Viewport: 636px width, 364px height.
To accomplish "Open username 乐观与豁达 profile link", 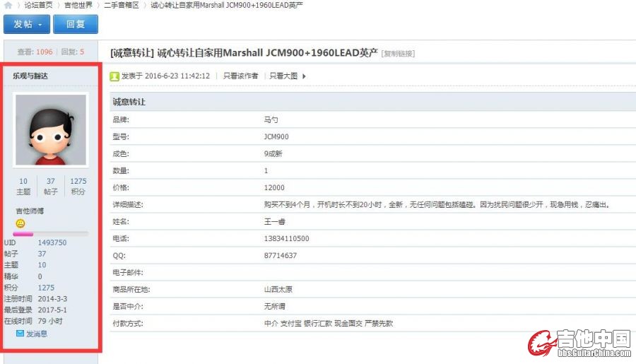I will tap(30, 76).
